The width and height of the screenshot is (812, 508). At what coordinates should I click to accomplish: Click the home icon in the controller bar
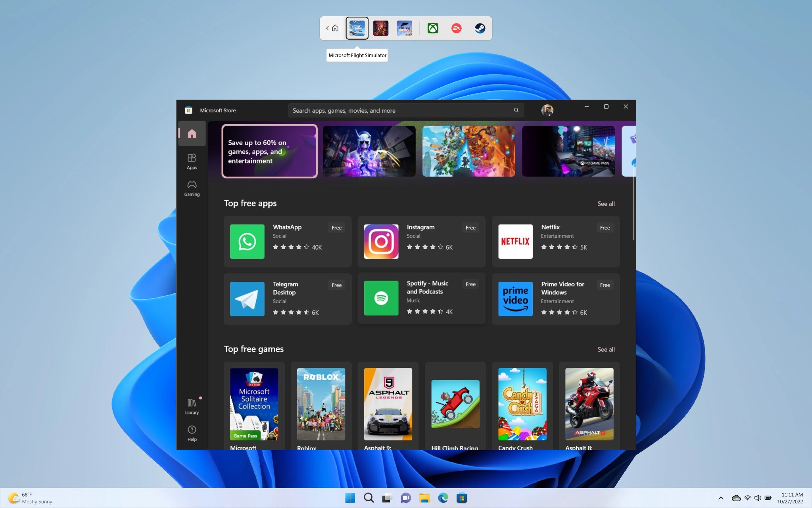click(x=335, y=28)
